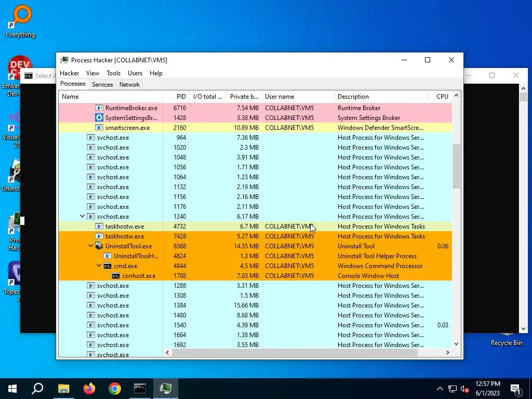532x399 pixels.
Task: Click the UninstallToolHelper process icon
Action: coord(108,256)
